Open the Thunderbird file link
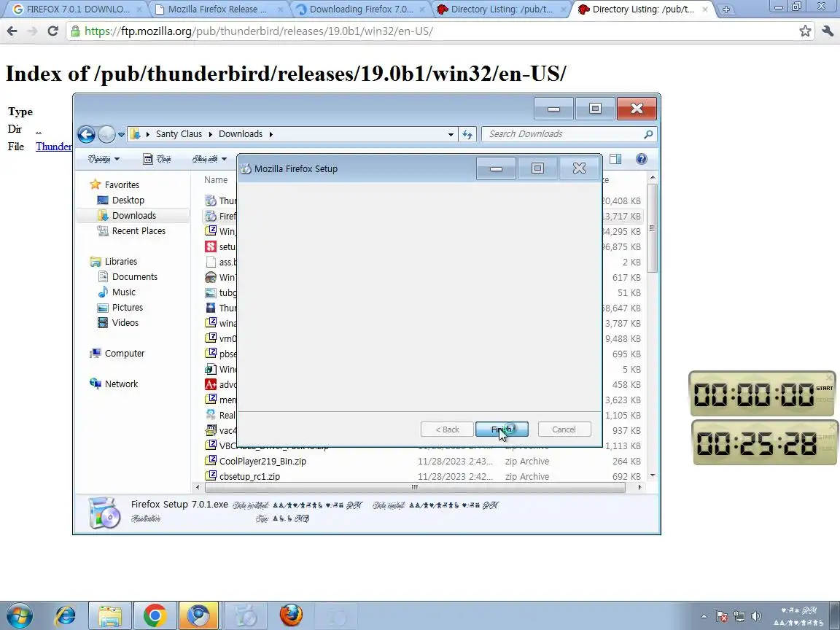This screenshot has width=840, height=630. click(53, 147)
